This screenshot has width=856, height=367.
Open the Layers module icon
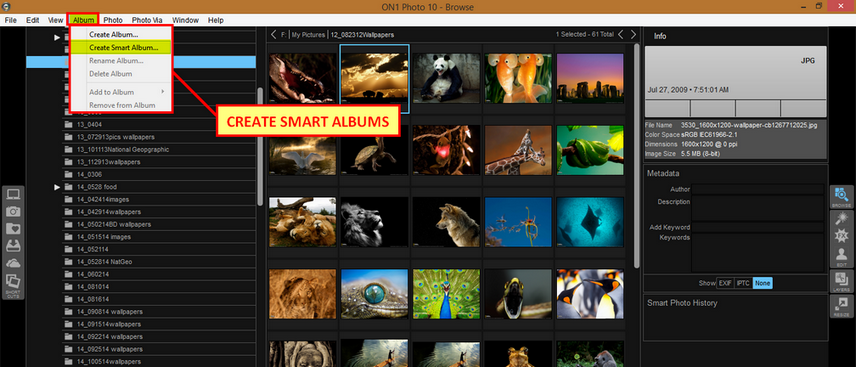pos(841,281)
